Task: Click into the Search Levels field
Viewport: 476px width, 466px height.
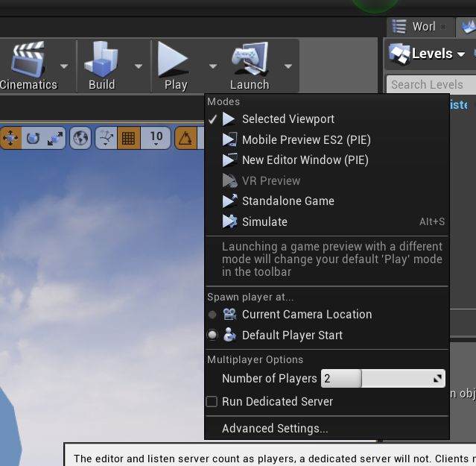Action: pos(431,84)
